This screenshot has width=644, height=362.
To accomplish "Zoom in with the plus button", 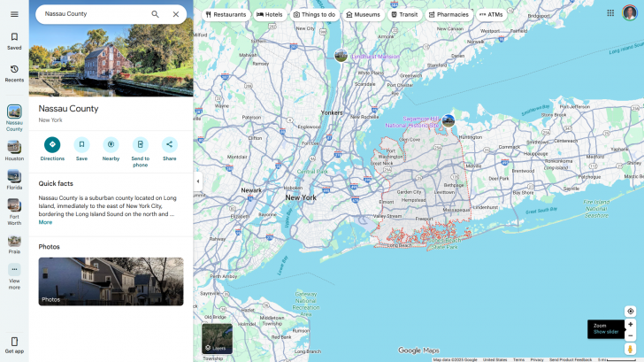I will pos(630,324).
